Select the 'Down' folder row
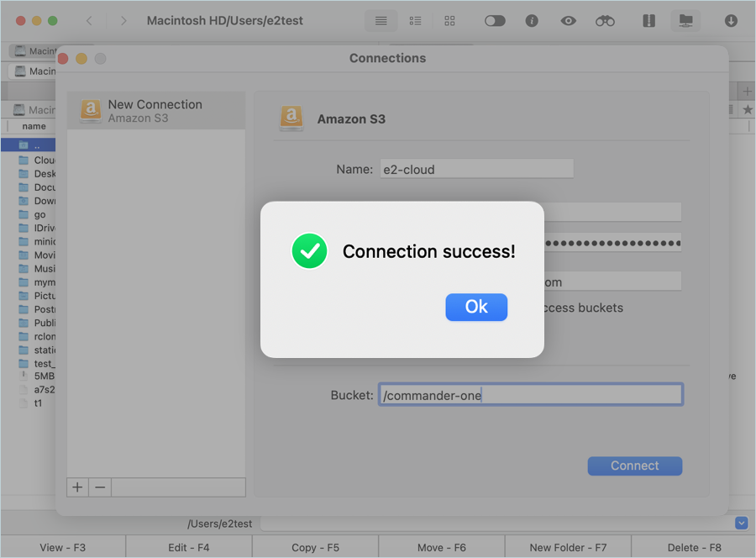This screenshot has height=558, width=756. click(29, 201)
